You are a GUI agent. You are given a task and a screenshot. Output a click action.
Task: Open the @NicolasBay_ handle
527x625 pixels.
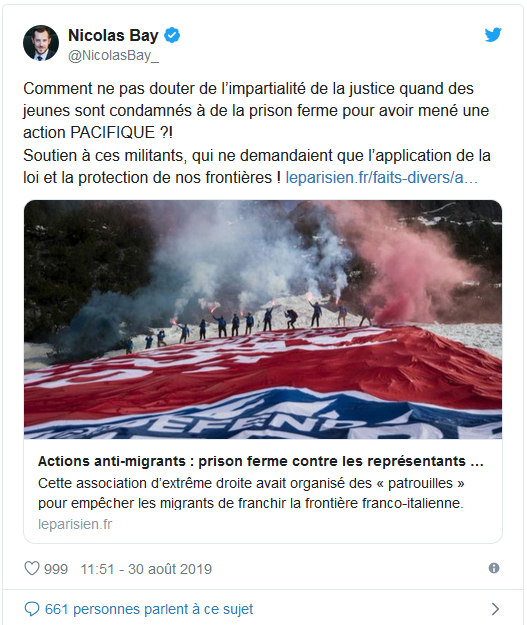[114, 56]
